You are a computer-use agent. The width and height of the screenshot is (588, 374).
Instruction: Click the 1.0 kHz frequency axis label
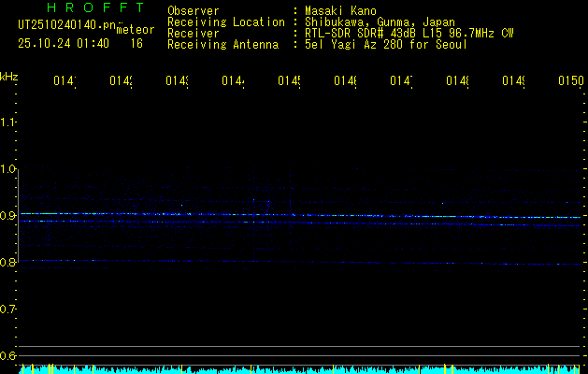[9, 169]
